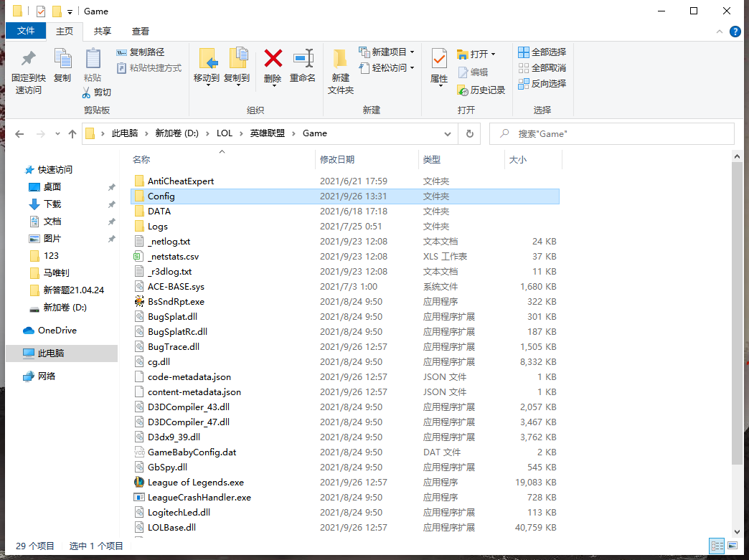Click the Refresh button by the address bar

click(470, 134)
